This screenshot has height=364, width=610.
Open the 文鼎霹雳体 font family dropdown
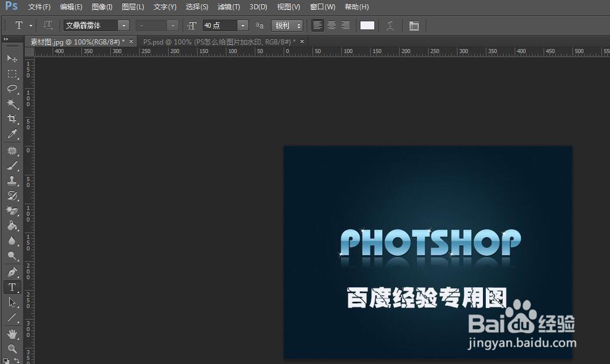[x=123, y=25]
